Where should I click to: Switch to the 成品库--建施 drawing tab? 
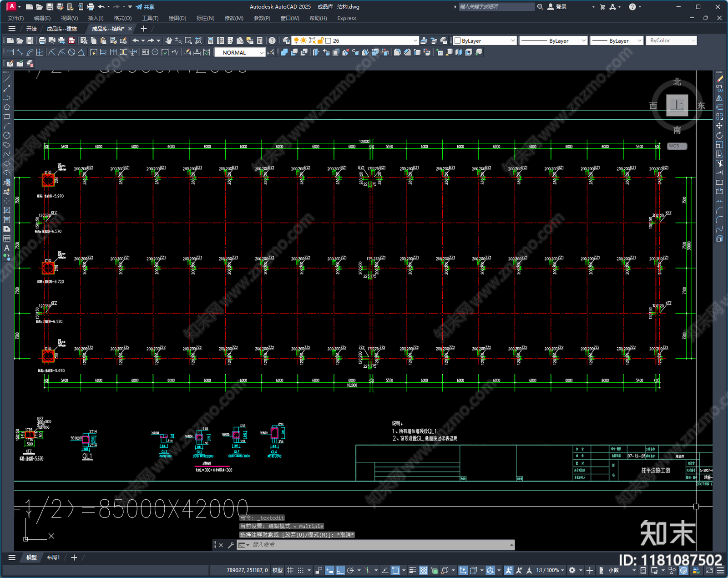pos(62,29)
